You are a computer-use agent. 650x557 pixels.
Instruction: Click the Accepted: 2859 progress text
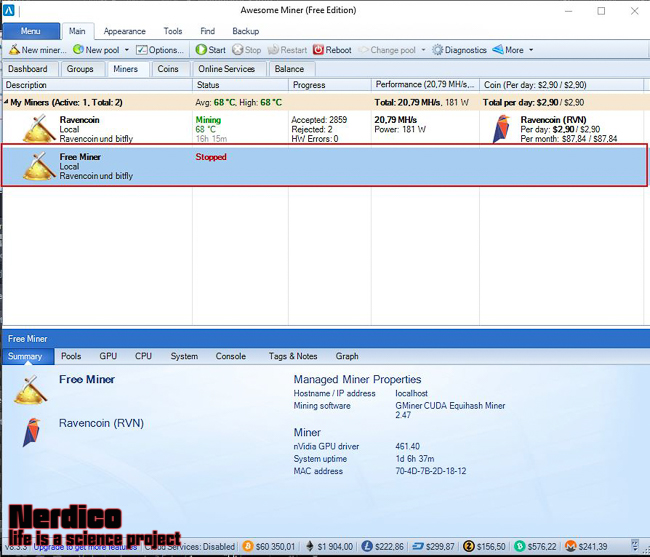(319, 120)
